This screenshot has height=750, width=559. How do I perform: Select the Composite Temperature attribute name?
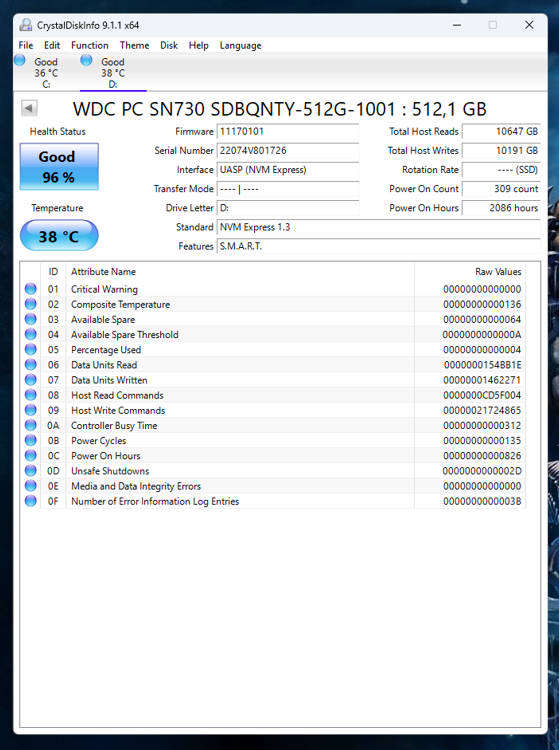(121, 305)
